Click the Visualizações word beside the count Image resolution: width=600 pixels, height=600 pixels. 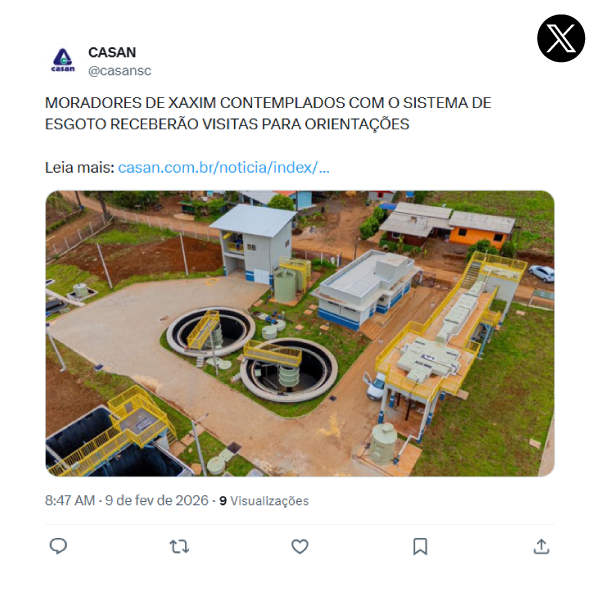click(x=269, y=501)
